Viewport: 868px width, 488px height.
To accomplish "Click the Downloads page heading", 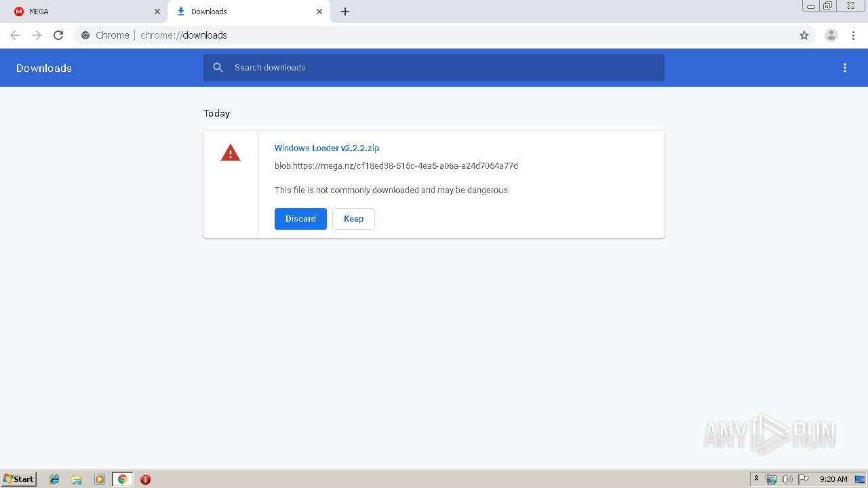I will (x=44, y=68).
